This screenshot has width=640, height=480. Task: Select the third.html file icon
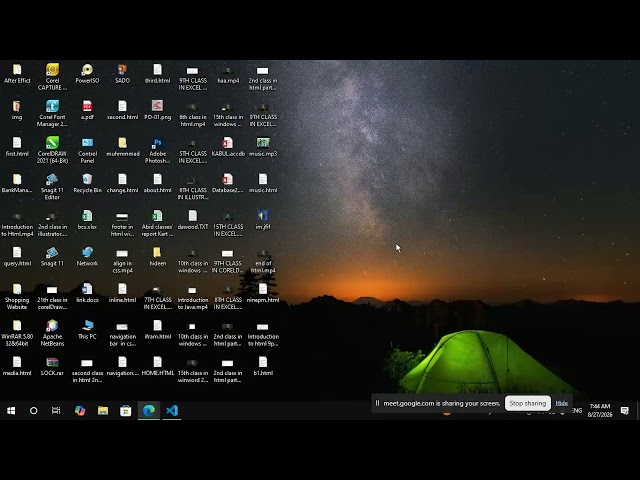tap(158, 74)
